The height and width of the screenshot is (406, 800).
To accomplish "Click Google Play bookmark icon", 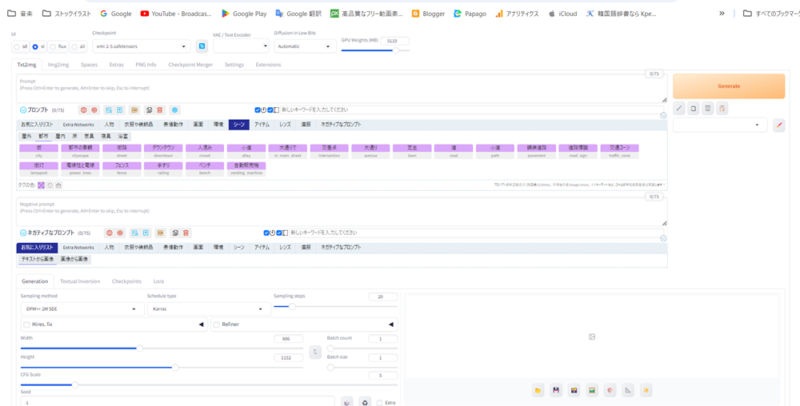I will point(226,14).
